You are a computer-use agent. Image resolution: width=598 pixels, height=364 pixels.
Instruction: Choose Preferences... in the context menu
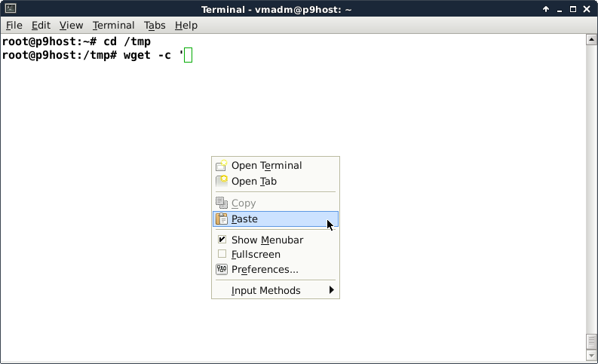pos(265,269)
